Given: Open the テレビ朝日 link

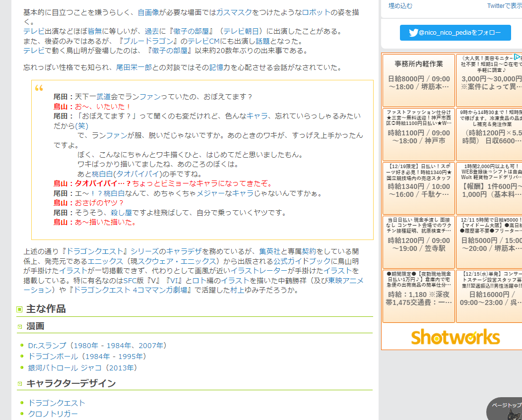Looking at the screenshot, I should coord(241,31).
